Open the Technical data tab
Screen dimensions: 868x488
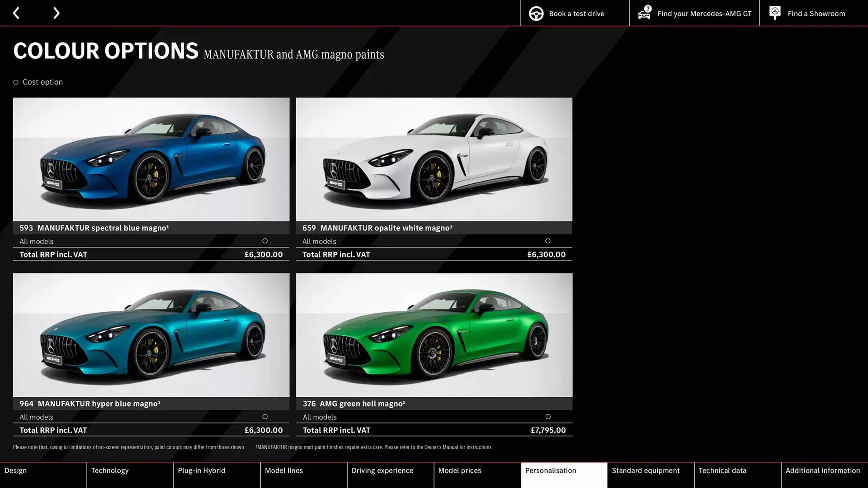coord(737,475)
